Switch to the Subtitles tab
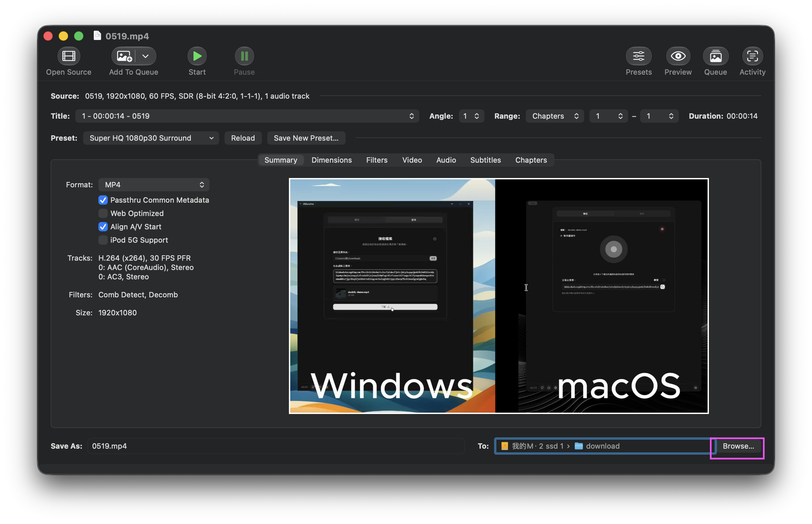Image resolution: width=812 pixels, height=524 pixels. [485, 160]
